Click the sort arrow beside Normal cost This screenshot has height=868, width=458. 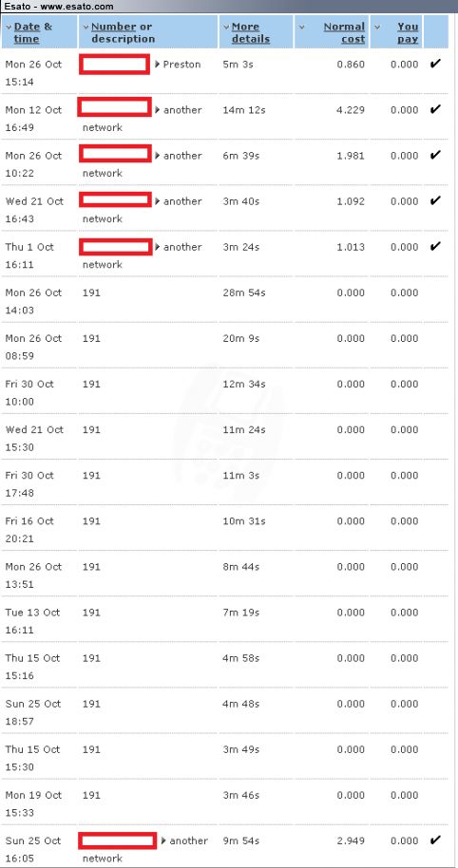click(302, 28)
